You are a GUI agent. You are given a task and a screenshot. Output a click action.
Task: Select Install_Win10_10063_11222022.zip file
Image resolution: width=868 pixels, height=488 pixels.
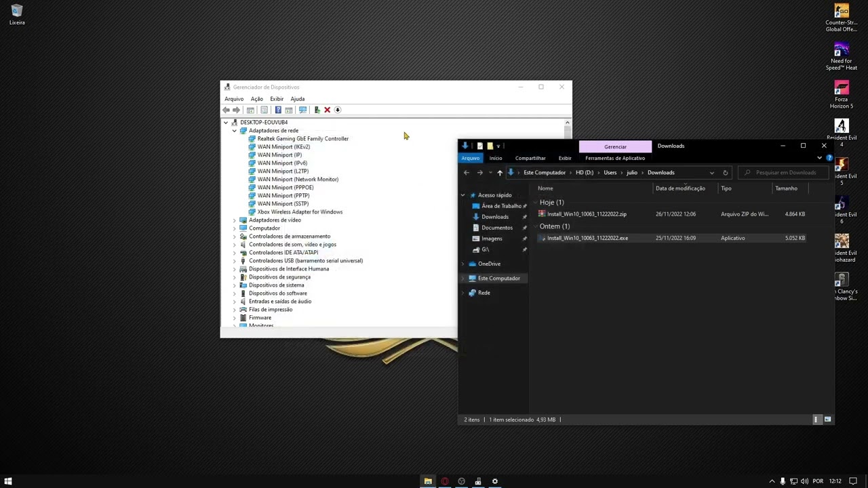tap(587, 214)
